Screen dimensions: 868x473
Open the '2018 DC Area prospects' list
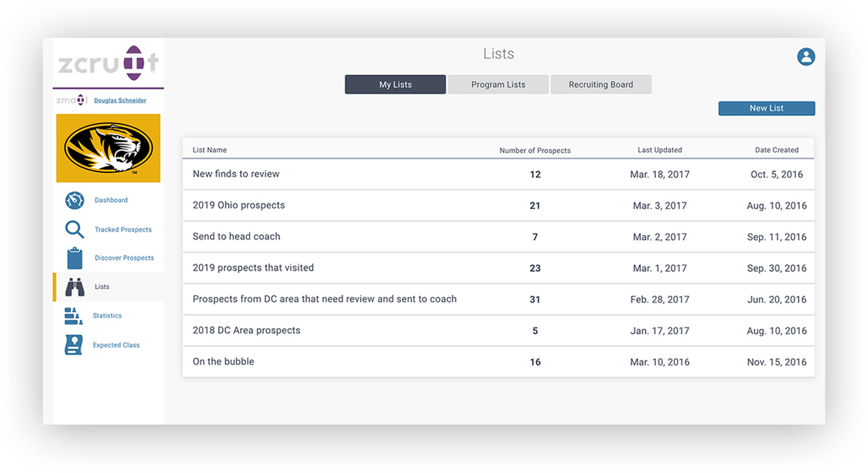click(x=246, y=330)
